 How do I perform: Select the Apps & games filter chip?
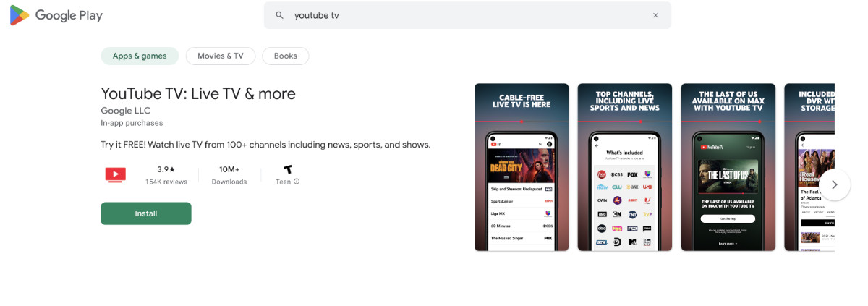point(140,56)
